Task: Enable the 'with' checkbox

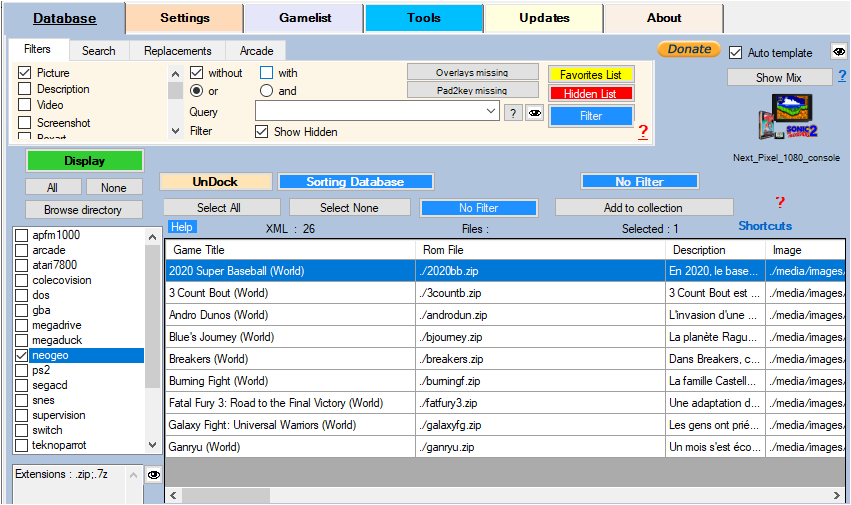Action: click(267, 73)
